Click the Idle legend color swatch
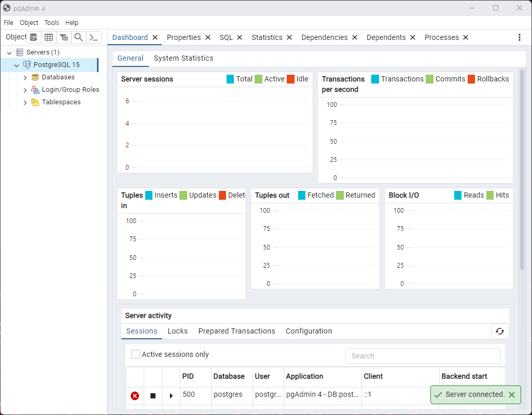The width and height of the screenshot is (532, 415). coord(290,79)
